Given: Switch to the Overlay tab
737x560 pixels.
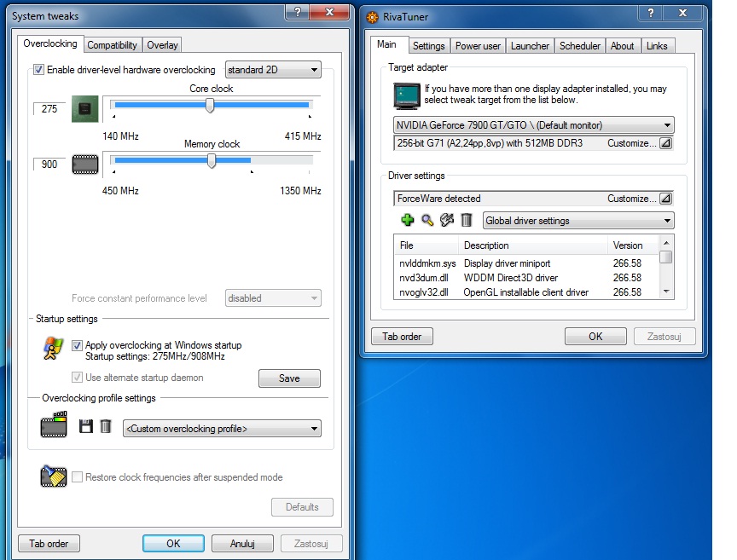Looking at the screenshot, I should tap(162, 45).
